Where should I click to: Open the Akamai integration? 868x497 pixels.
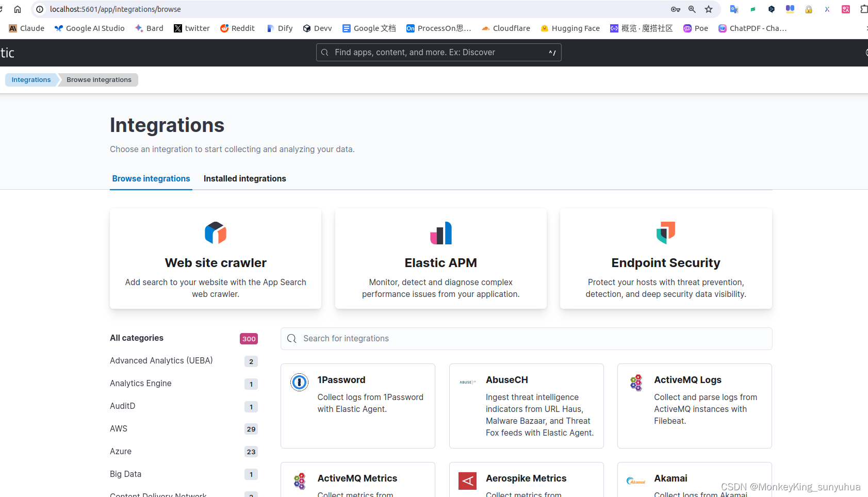(695, 479)
